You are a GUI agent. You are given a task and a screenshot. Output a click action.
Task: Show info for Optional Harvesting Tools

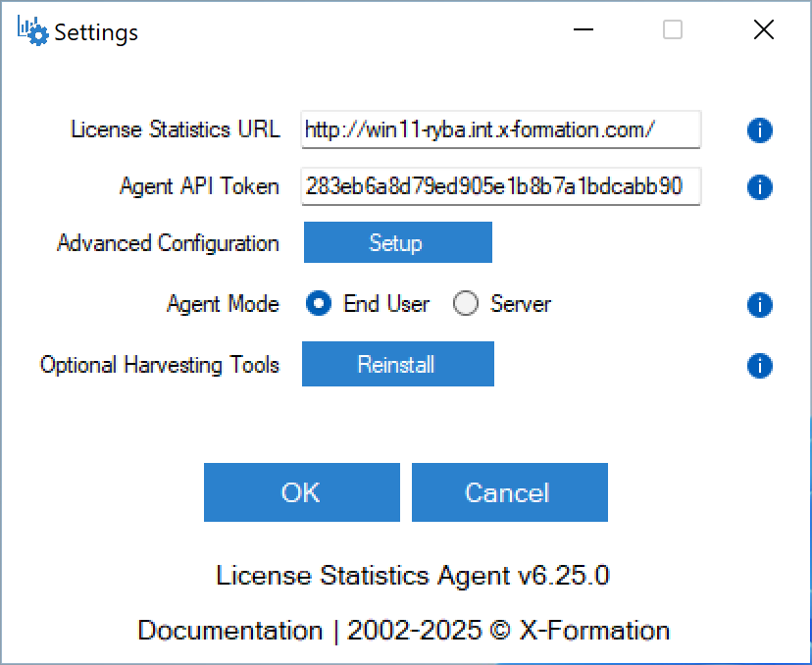click(x=760, y=366)
